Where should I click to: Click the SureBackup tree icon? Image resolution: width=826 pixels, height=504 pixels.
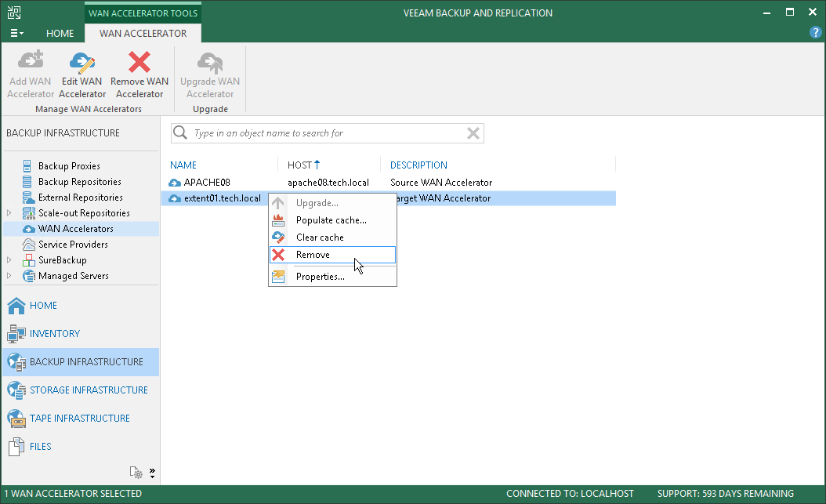click(28, 260)
